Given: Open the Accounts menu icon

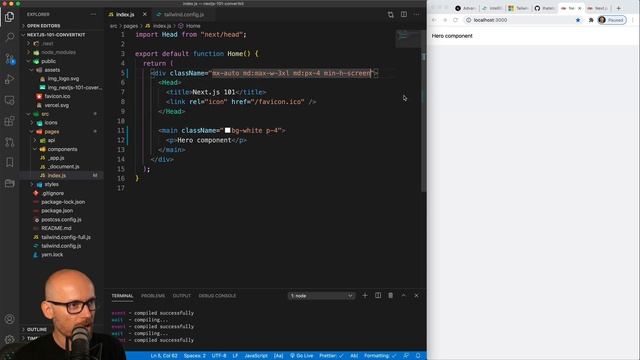Looking at the screenshot, I should click(9, 319).
